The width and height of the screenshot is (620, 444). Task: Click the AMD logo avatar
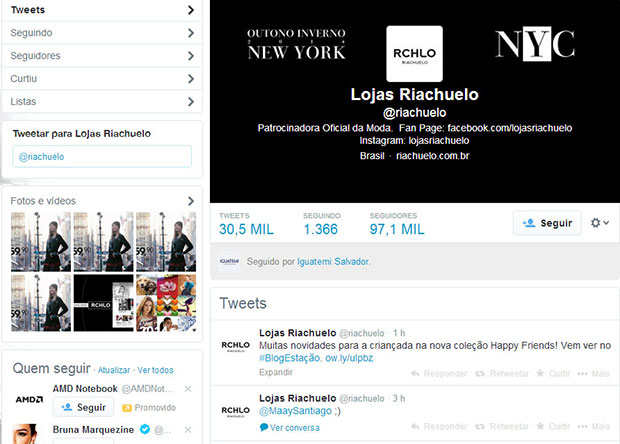pyautogui.click(x=29, y=399)
